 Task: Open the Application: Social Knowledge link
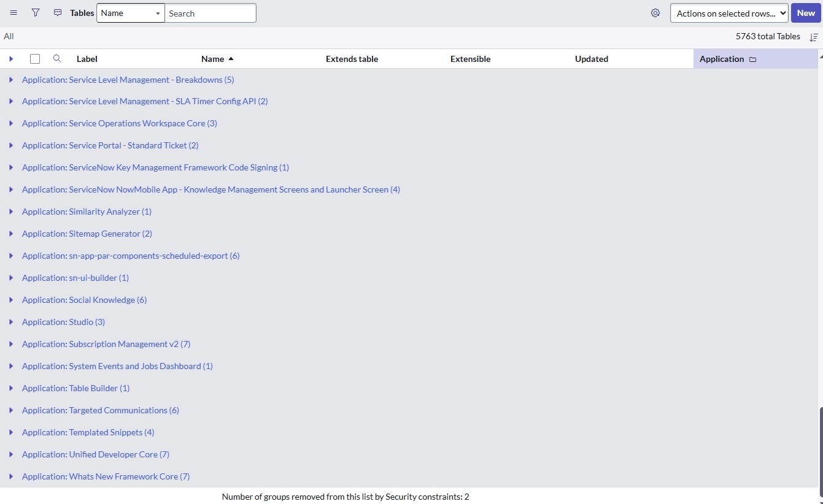tap(84, 300)
